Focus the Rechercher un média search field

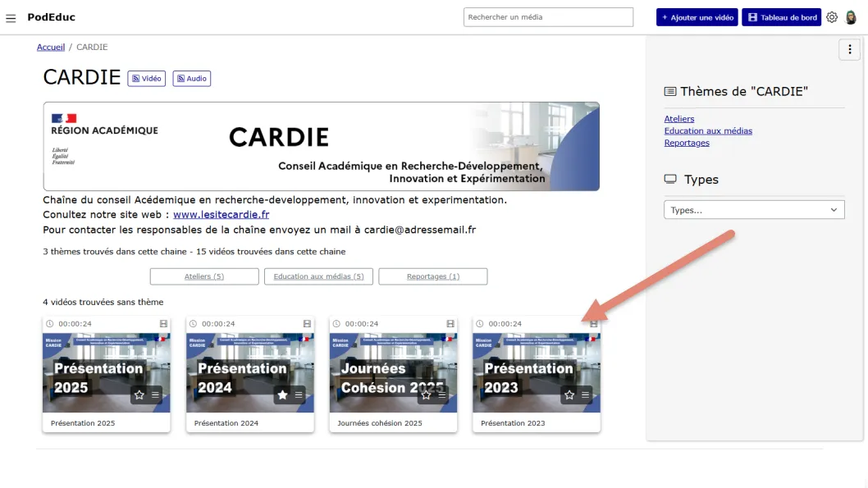[548, 17]
